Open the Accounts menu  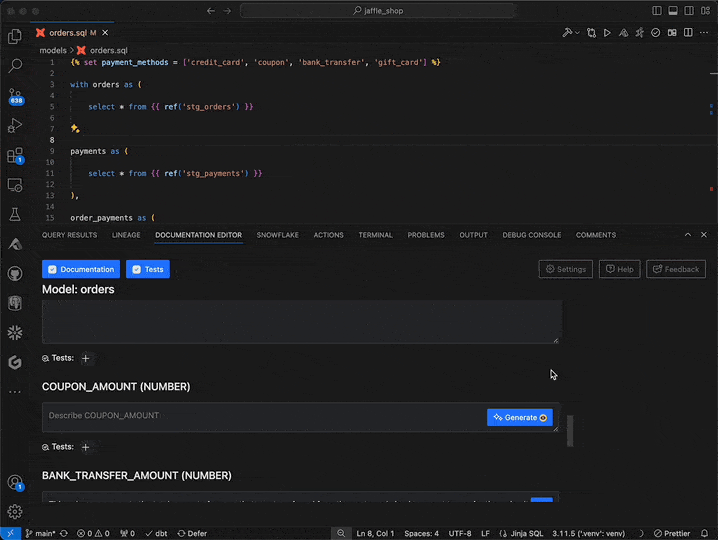point(15,482)
